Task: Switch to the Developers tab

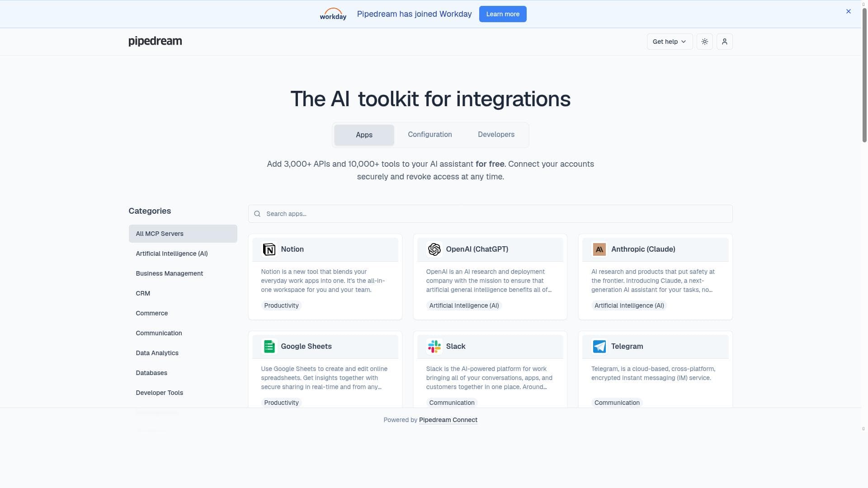Action: point(496,135)
